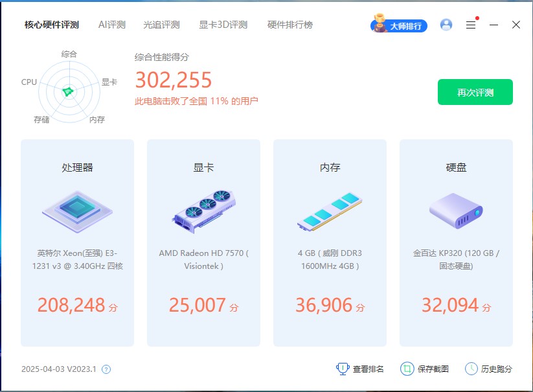
Task: Click the graphics card icon
Action: click(203, 211)
